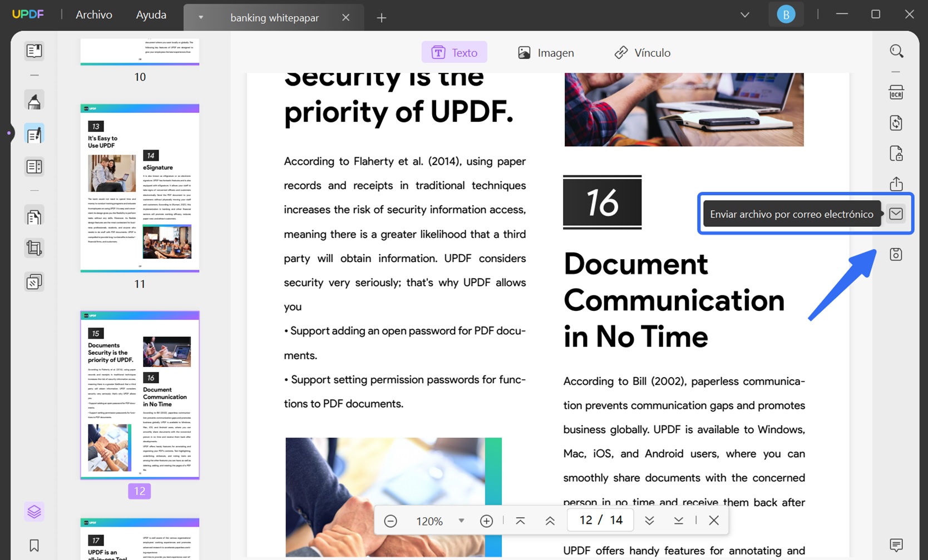Close the banking whitepapar tab
This screenshot has width=928, height=560.
[x=345, y=18]
